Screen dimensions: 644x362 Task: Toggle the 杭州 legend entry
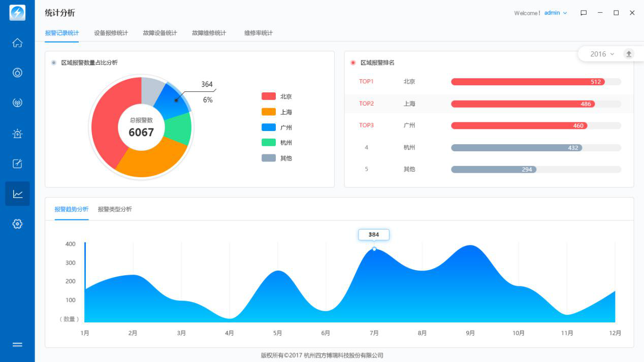point(277,143)
